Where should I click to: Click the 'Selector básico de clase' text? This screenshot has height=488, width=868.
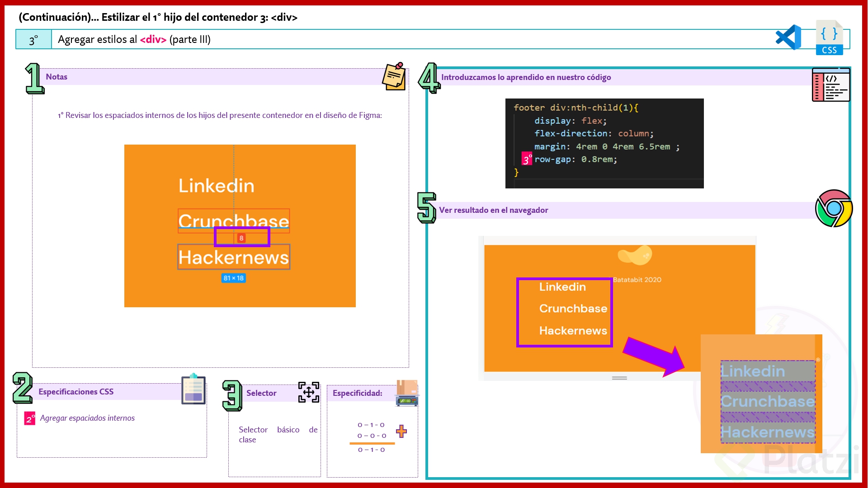point(278,434)
